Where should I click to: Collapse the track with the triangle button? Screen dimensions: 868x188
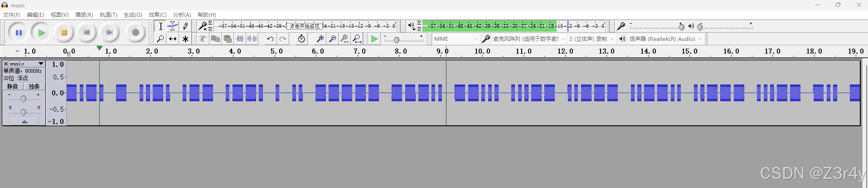click(x=24, y=122)
